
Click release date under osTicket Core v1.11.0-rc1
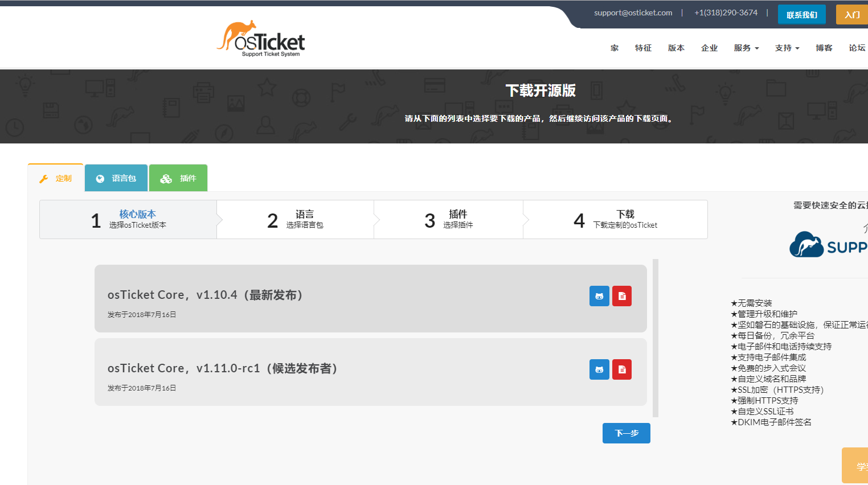(142, 388)
